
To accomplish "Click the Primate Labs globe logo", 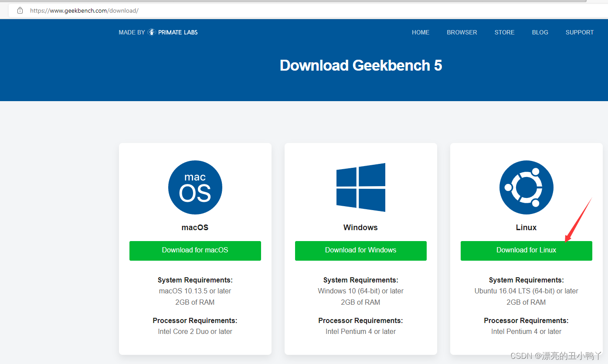I will 151,32.
